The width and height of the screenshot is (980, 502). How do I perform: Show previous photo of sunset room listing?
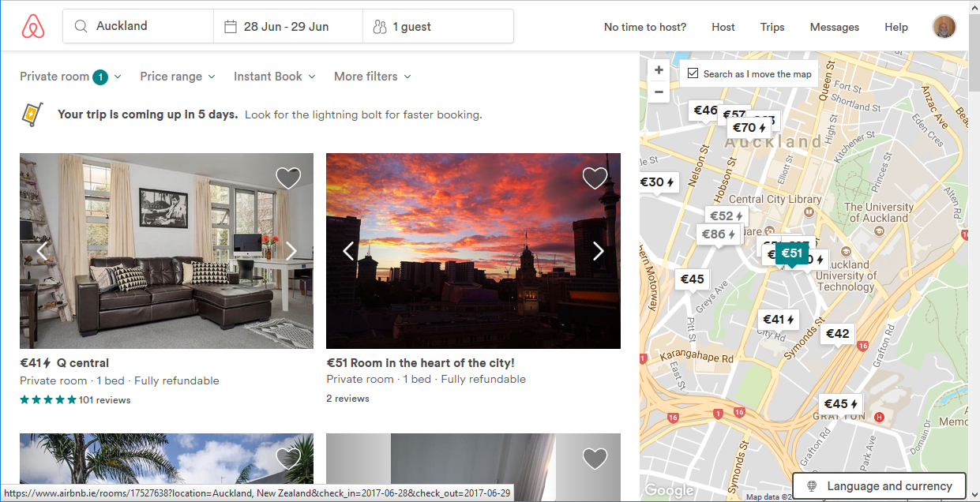tap(348, 251)
